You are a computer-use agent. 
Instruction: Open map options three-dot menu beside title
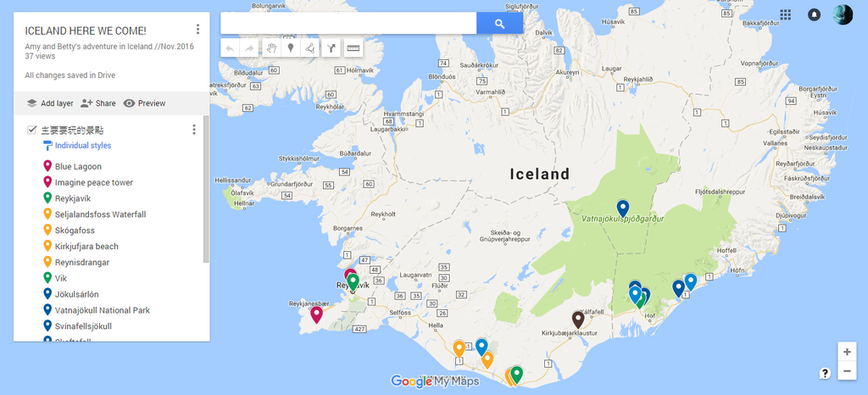(x=198, y=30)
